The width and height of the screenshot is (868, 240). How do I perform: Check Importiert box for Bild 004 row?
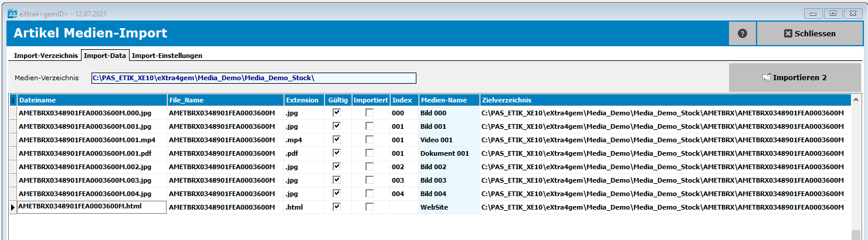[x=369, y=193]
